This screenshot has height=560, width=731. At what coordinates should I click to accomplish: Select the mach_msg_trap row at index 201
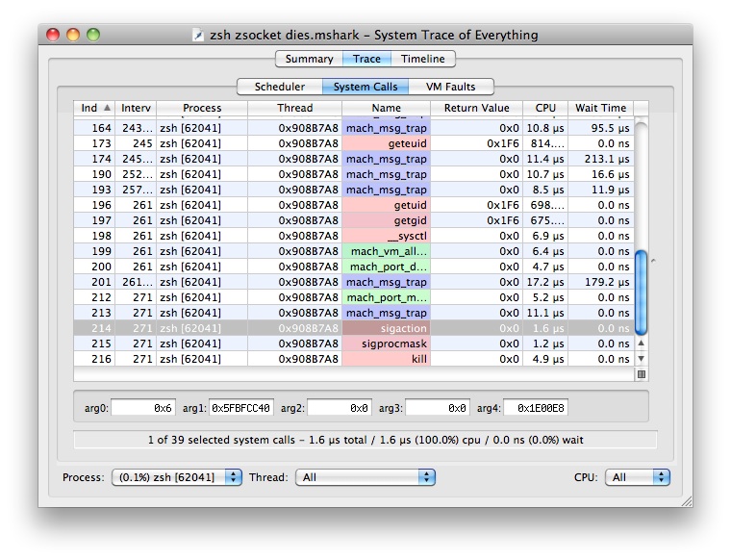354,282
